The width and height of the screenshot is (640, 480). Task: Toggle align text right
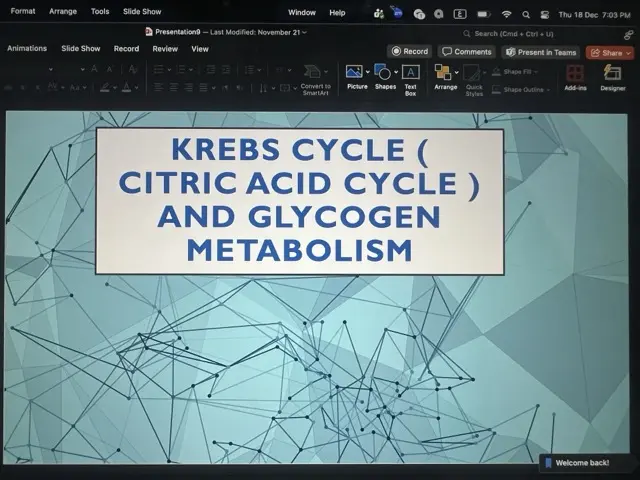(188, 87)
